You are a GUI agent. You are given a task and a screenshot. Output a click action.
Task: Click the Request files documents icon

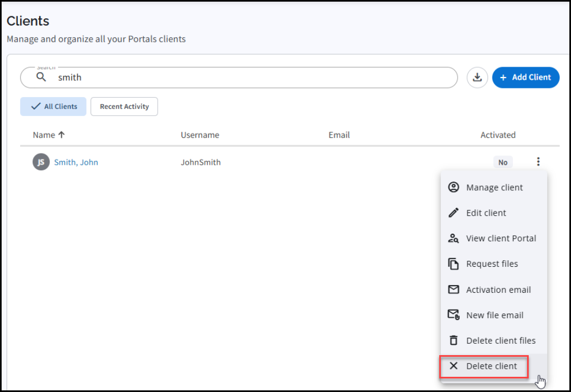[453, 264]
